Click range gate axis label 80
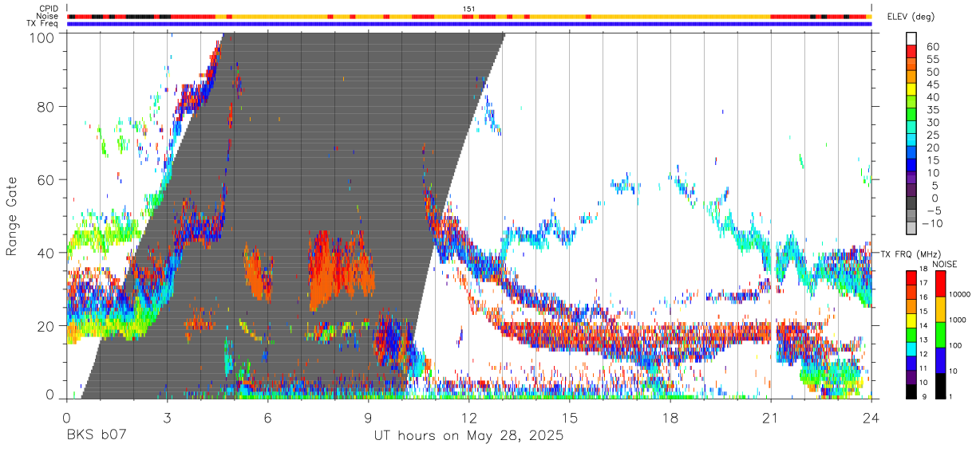Screen dimensions: 980x452 click(45, 106)
